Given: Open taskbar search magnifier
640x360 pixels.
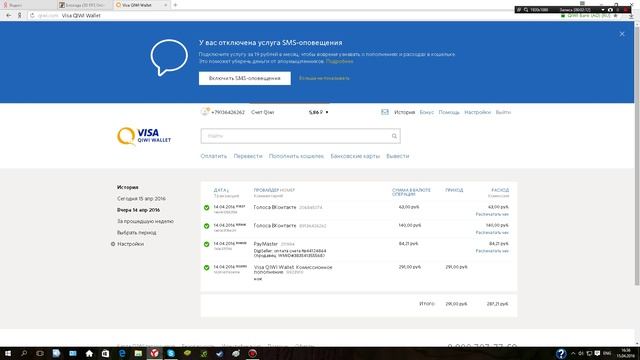Looking at the screenshot, I should [24, 353].
